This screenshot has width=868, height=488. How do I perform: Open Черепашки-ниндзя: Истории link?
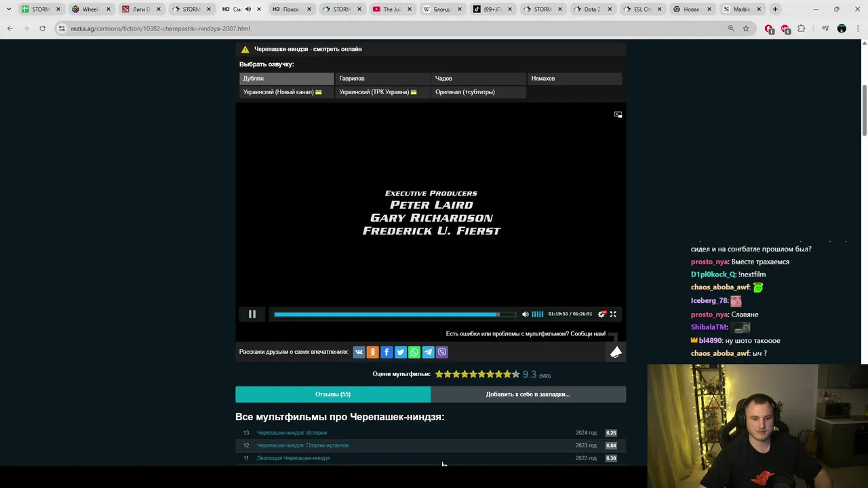[x=292, y=432]
